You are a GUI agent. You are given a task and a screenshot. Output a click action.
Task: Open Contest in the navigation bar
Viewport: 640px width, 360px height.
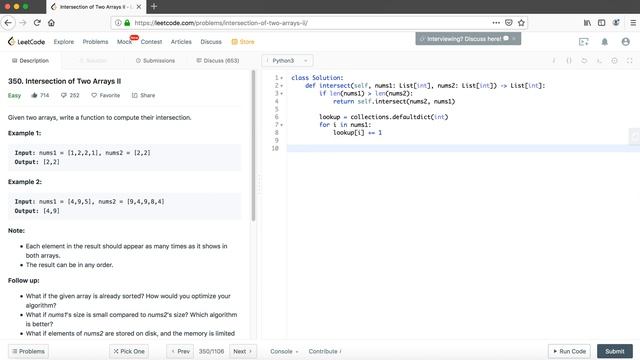(151, 42)
